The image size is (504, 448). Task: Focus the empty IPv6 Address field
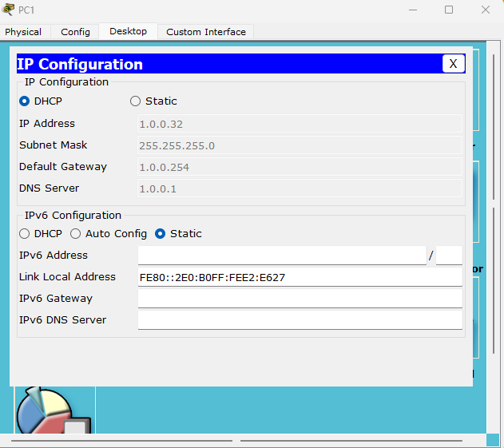[282, 256]
